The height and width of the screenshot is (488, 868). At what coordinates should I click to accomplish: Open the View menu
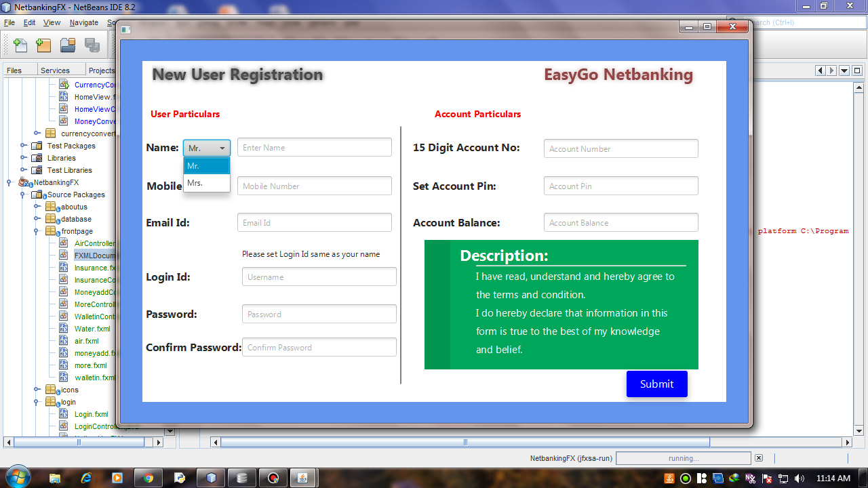point(52,22)
